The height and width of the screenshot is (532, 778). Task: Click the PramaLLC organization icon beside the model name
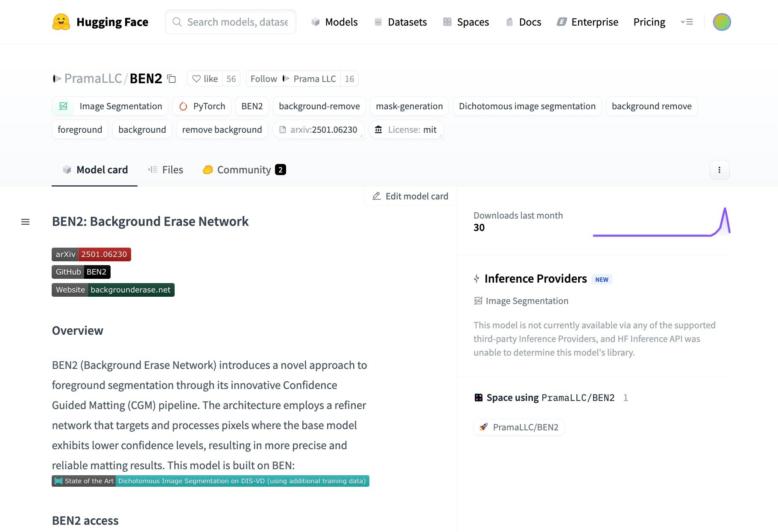coord(57,79)
